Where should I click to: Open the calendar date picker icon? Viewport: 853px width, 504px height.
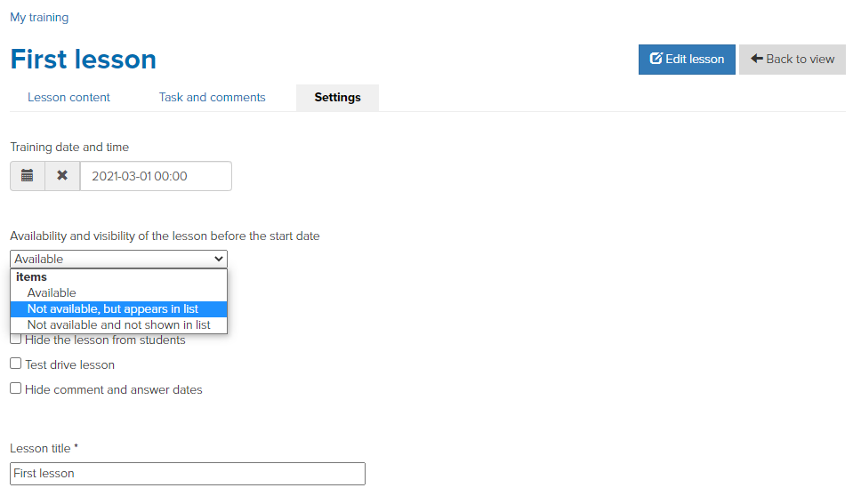click(28, 176)
